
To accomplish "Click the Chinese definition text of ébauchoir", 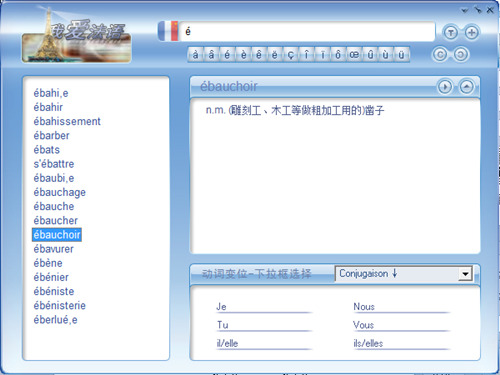I will [x=295, y=110].
